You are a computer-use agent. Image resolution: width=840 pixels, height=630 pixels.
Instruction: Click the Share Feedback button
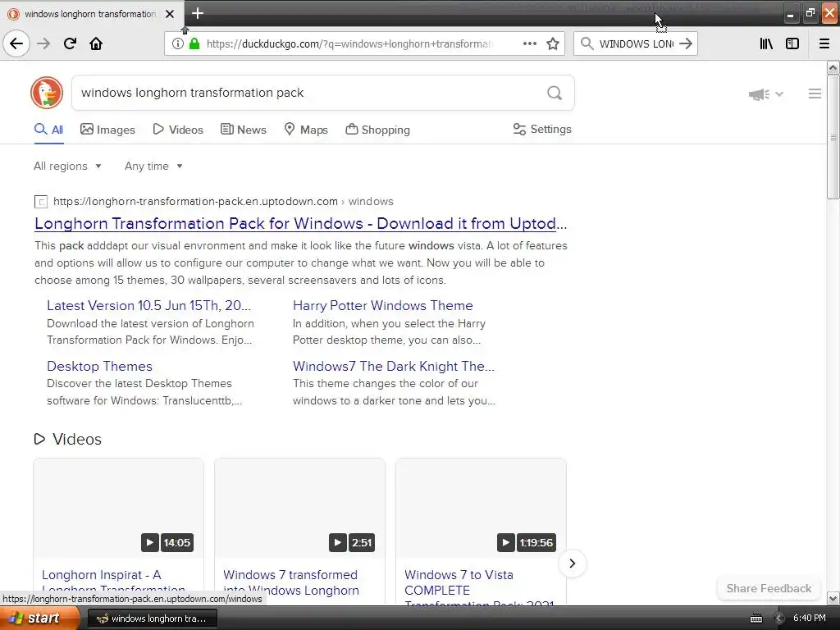click(769, 588)
